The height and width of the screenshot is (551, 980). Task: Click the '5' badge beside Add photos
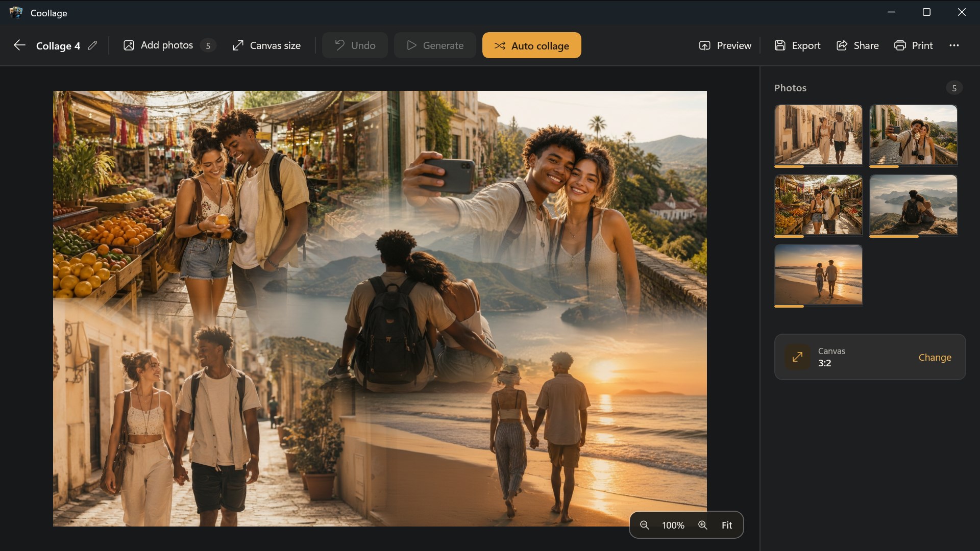click(x=208, y=45)
